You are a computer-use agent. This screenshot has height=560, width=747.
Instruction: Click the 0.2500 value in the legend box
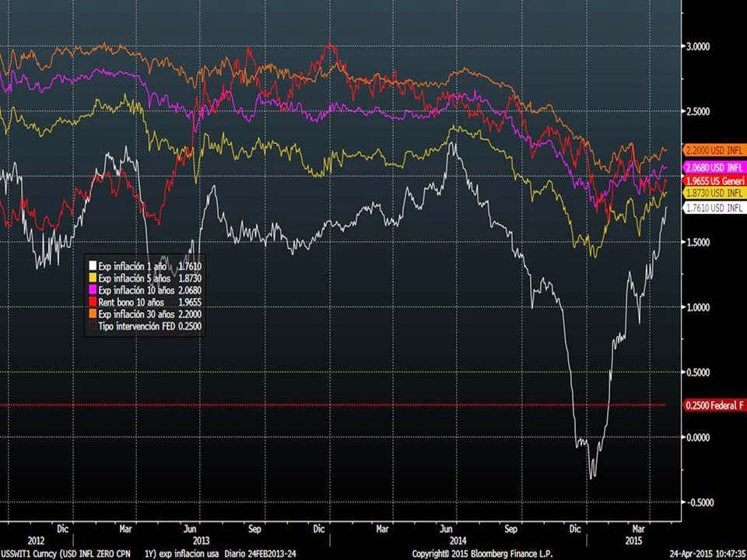click(x=189, y=326)
